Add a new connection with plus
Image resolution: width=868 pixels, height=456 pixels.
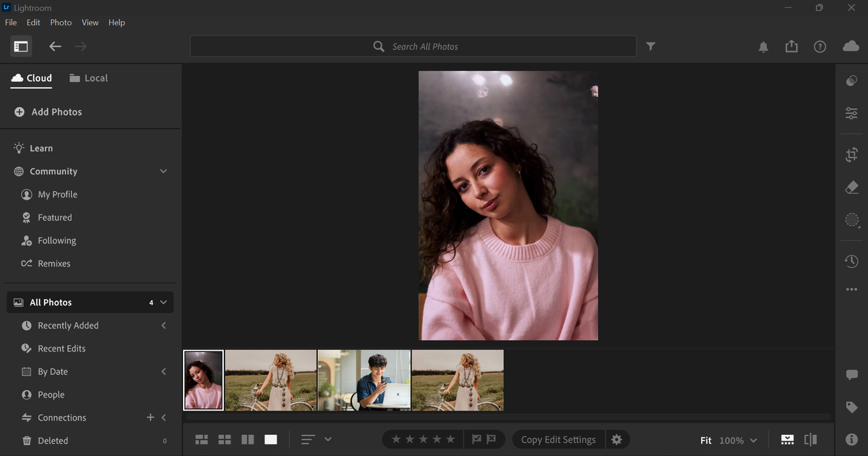coord(151,417)
